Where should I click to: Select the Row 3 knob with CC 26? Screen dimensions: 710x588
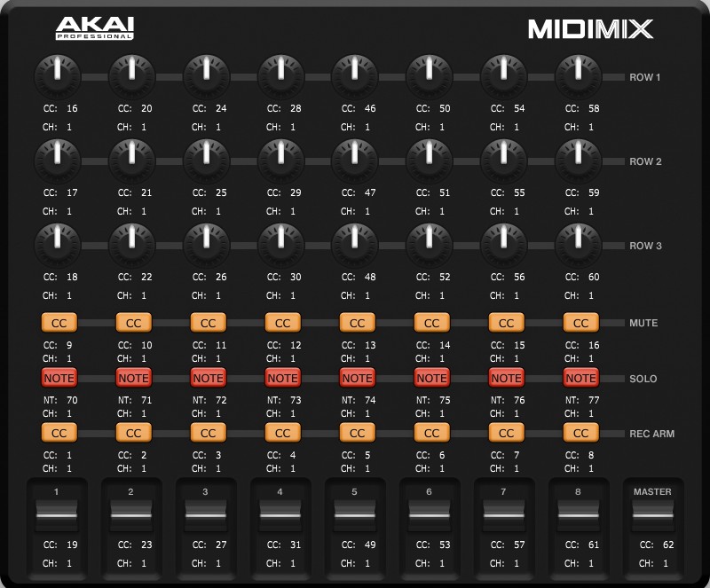(207, 245)
